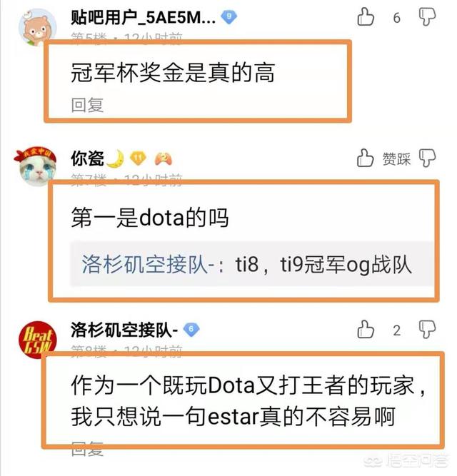Click the blue level 6 badge
Image resolution: width=457 pixels, height=476 pixels.
[191, 330]
